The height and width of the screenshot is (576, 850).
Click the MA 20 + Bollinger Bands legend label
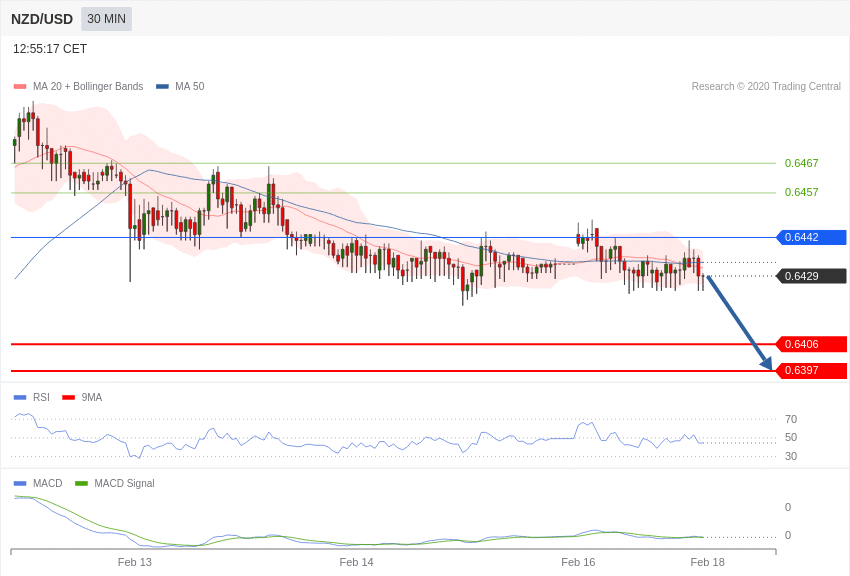[x=88, y=86]
